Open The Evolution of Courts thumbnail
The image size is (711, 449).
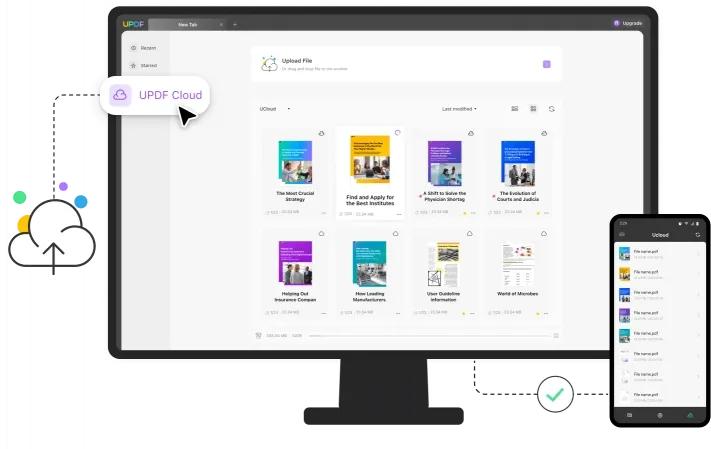(x=518, y=164)
